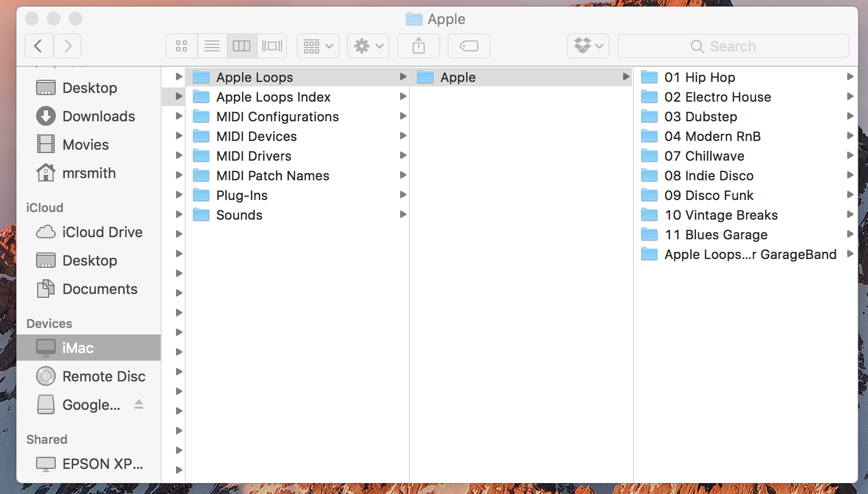This screenshot has width=868, height=494.
Task: Open the Action gear menu
Action: [368, 46]
